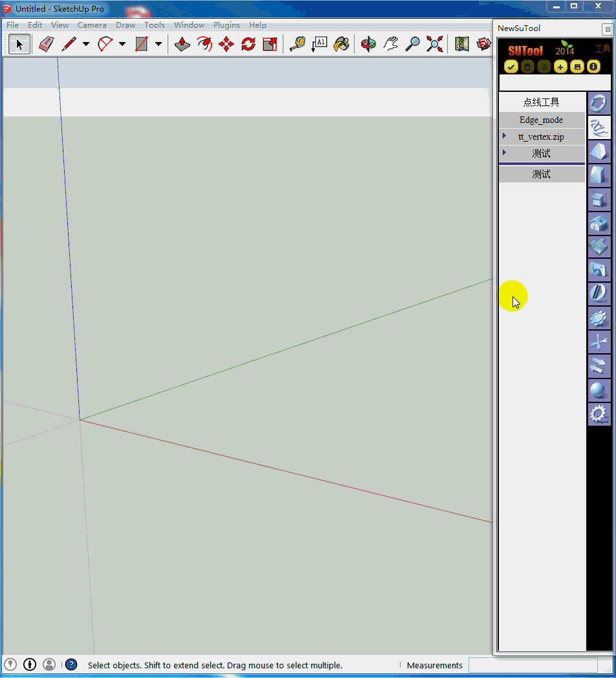Open the Tools menu
This screenshot has width=616, height=678.
click(155, 25)
